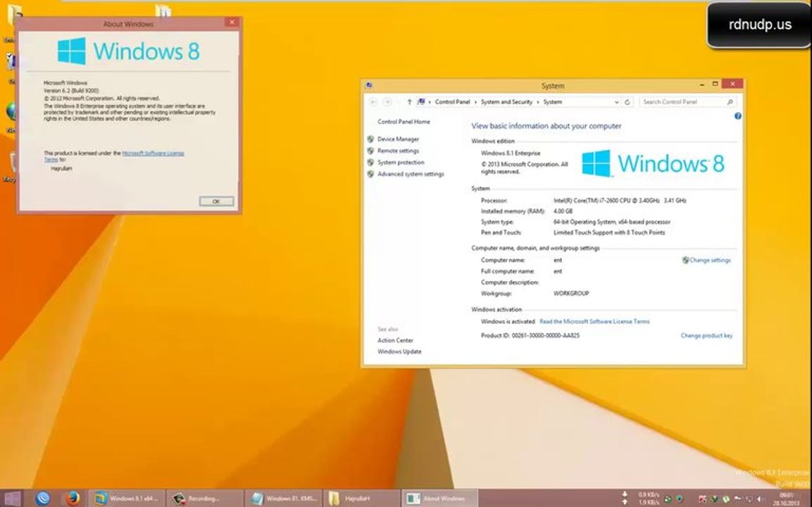
Task: Select the 4.00 GB installed memory value
Action: [x=563, y=211]
